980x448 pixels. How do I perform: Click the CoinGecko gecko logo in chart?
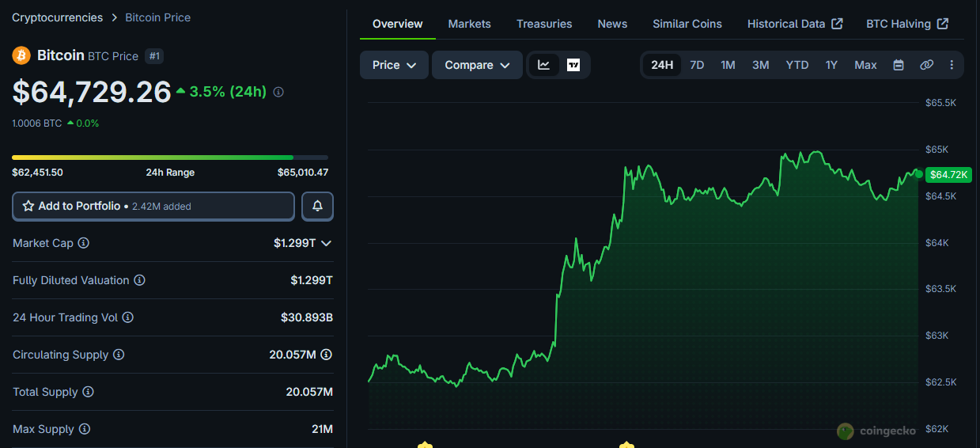(846, 431)
